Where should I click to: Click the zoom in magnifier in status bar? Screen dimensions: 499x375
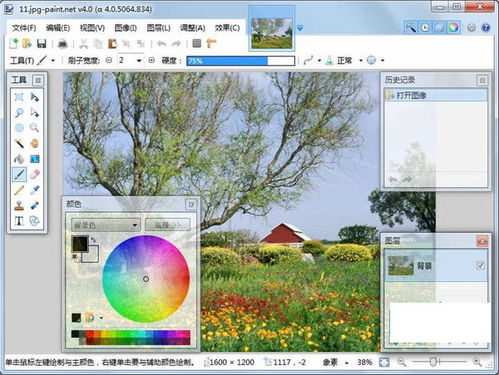[x=478, y=362]
